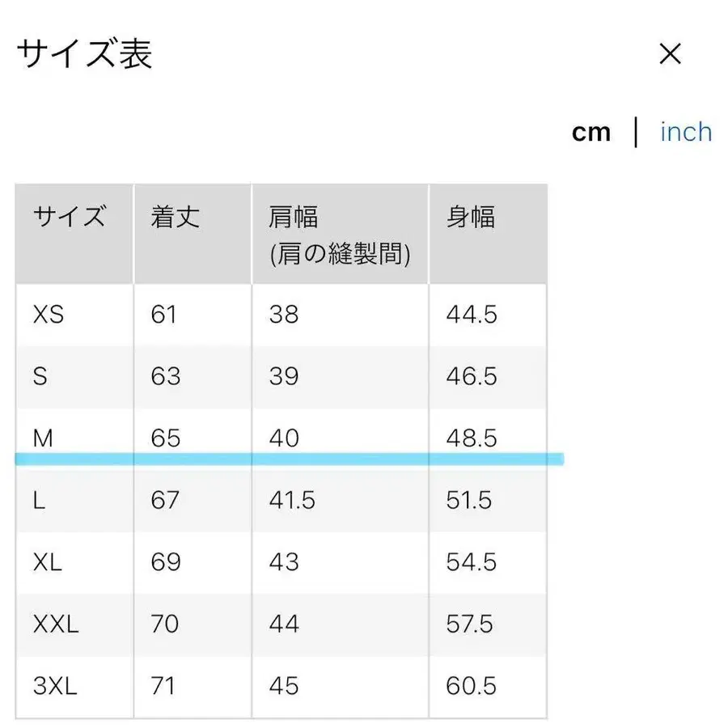Select the cm unit option
Viewport: 728px width, 728px height.
pyautogui.click(x=591, y=132)
